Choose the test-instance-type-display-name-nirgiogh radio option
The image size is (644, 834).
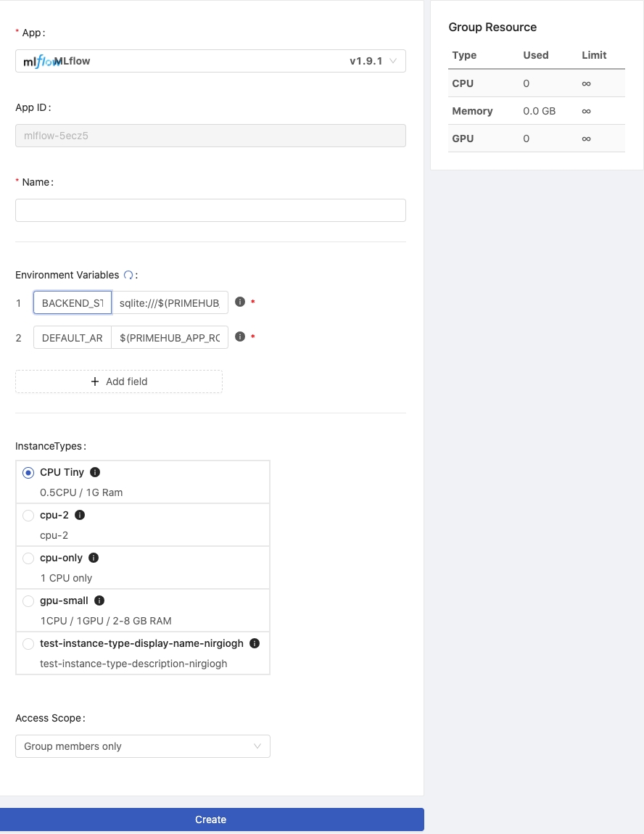coord(28,644)
